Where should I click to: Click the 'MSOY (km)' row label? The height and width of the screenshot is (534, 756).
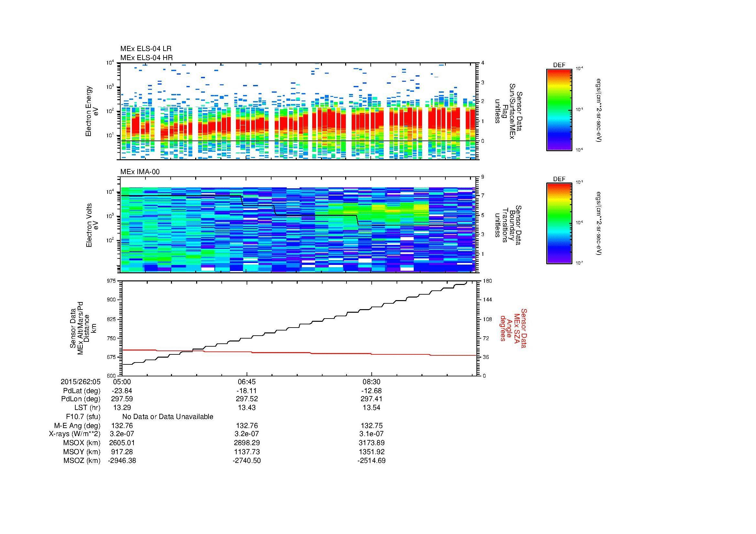pos(82,452)
